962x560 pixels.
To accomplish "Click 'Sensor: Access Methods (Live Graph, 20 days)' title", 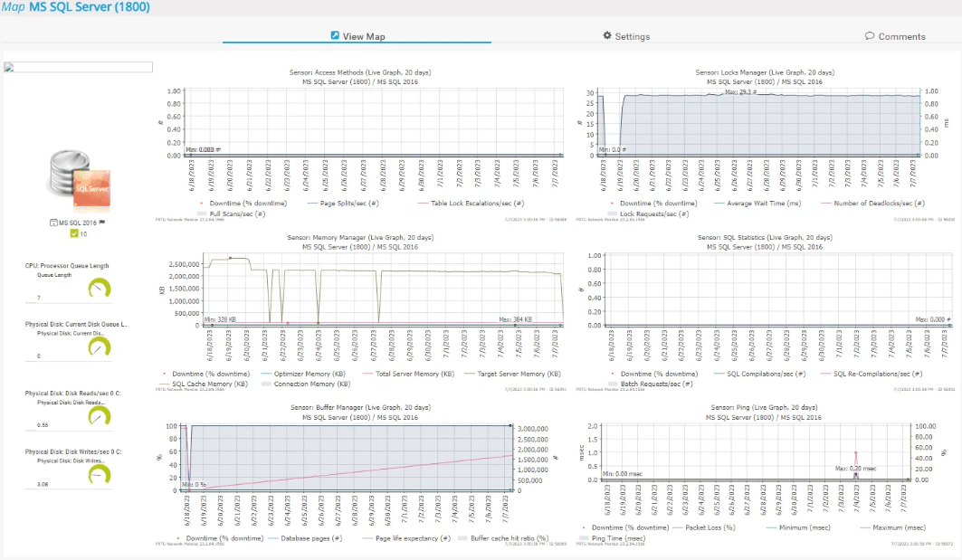I will [360, 72].
